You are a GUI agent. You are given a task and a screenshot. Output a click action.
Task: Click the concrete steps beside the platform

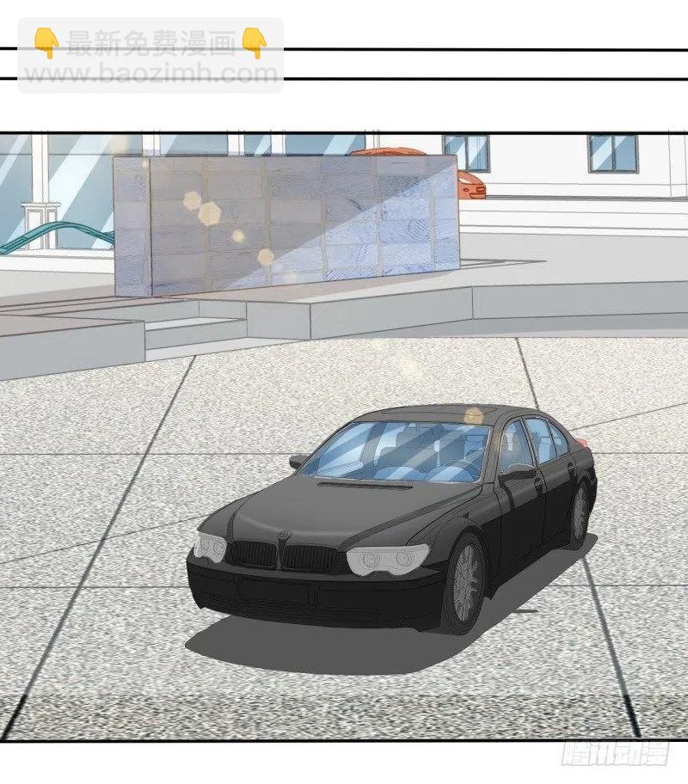(x=194, y=332)
